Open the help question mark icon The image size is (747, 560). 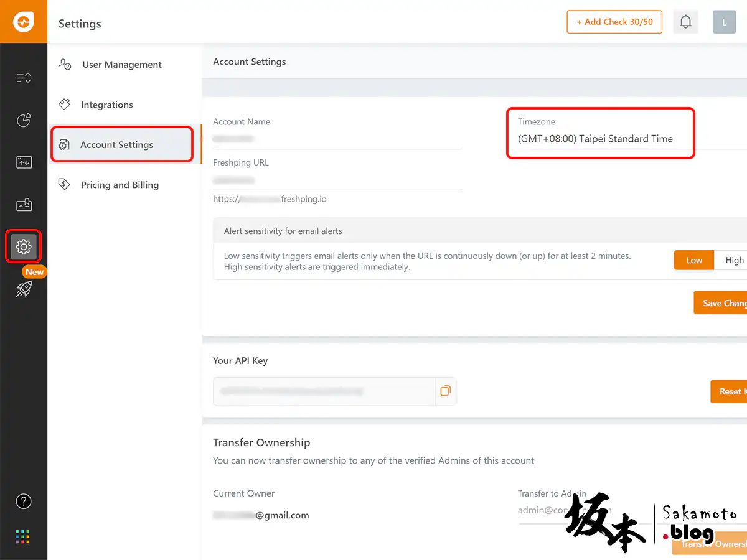[x=24, y=501]
